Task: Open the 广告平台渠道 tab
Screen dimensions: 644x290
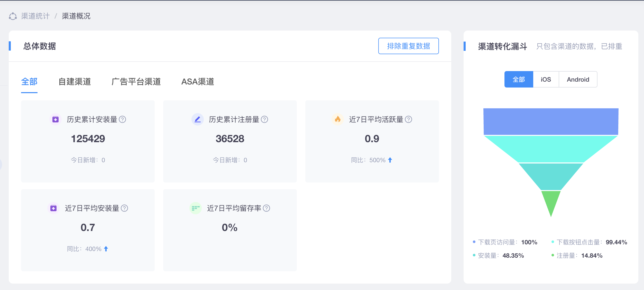Action: pos(136,82)
